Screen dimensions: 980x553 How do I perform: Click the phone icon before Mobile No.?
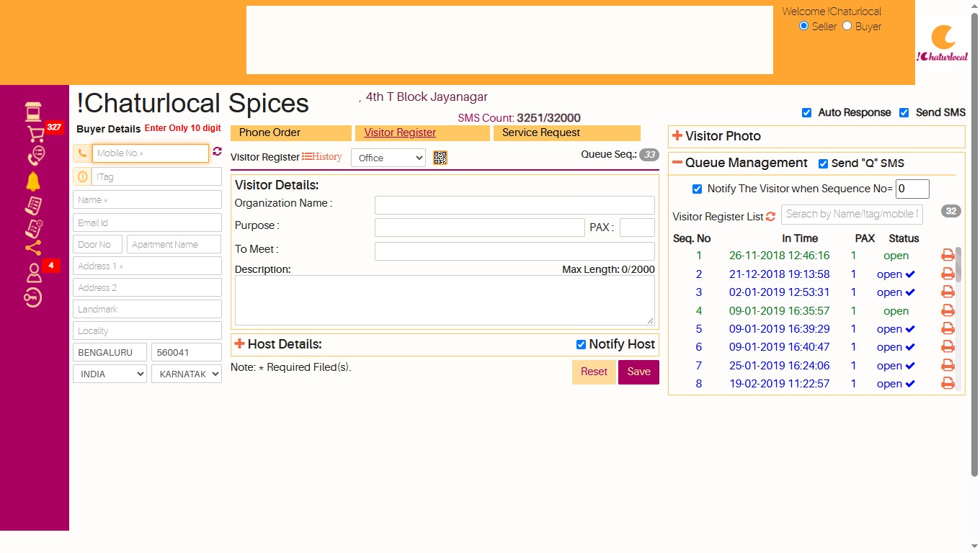82,153
